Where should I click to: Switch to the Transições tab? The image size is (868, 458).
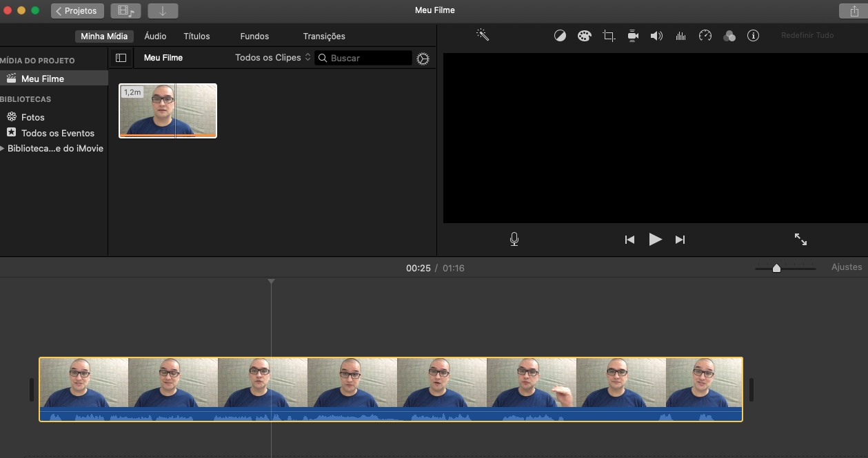pyautogui.click(x=324, y=36)
